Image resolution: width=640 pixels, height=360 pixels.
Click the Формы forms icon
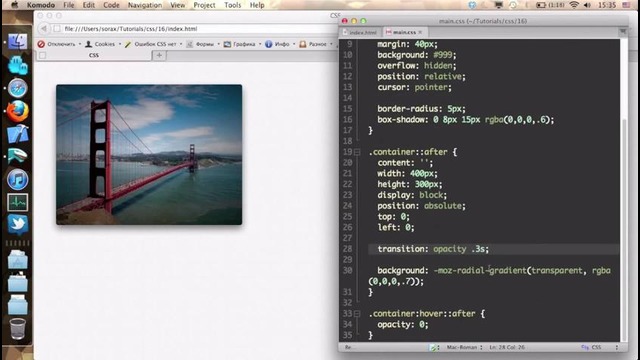tap(189, 44)
